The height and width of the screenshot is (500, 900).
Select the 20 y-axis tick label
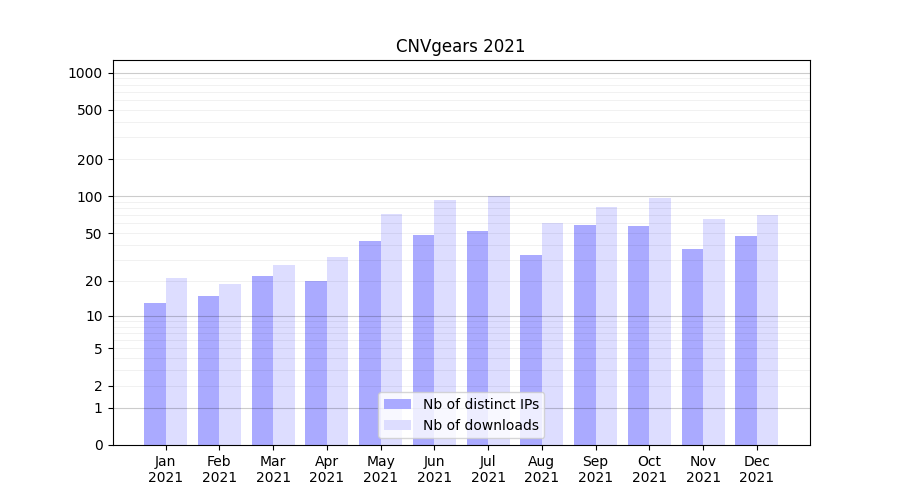coord(93,281)
